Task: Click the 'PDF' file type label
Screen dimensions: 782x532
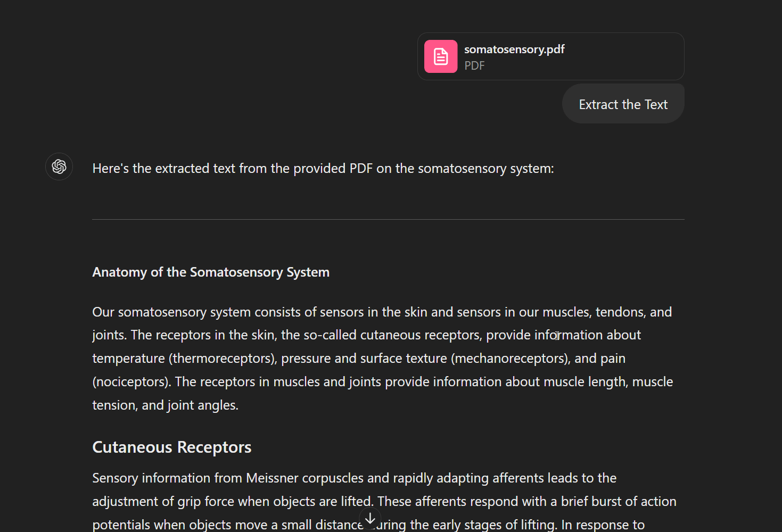Action: pyautogui.click(x=474, y=65)
